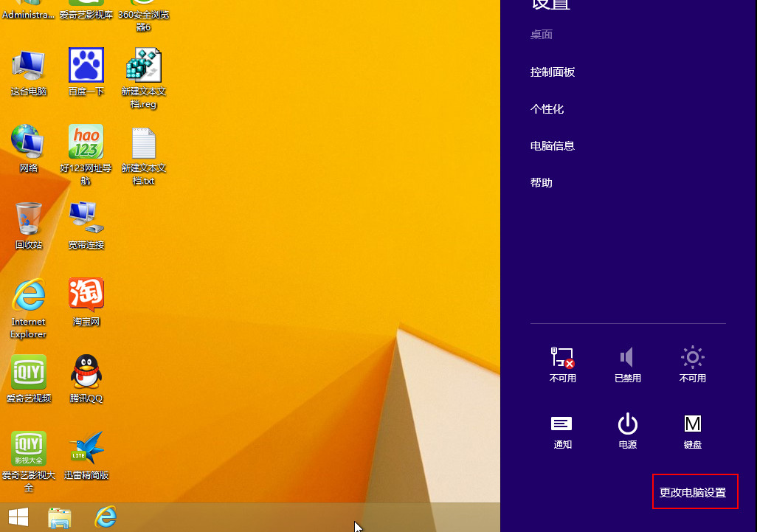Select the 淘宝网 desktop icon
Viewport: 757px width, 532px height.
(x=86, y=303)
